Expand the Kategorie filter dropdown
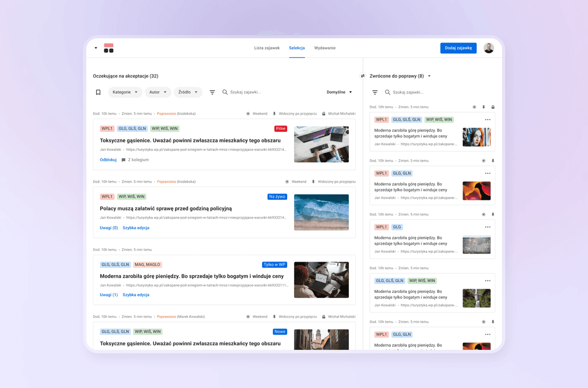The height and width of the screenshot is (388, 588). click(x=125, y=92)
